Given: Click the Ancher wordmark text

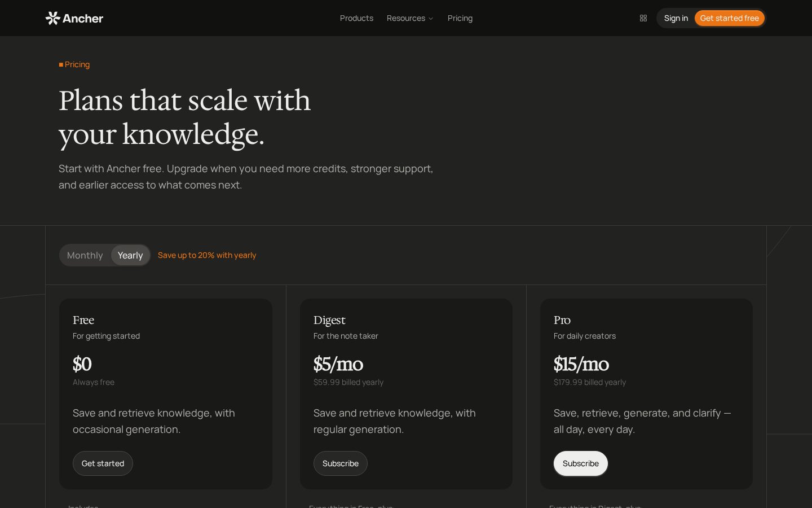Looking at the screenshot, I should tap(83, 18).
